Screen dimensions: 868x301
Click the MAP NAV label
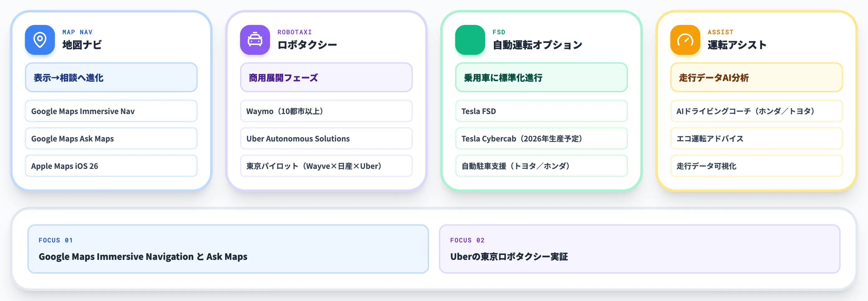tap(77, 32)
